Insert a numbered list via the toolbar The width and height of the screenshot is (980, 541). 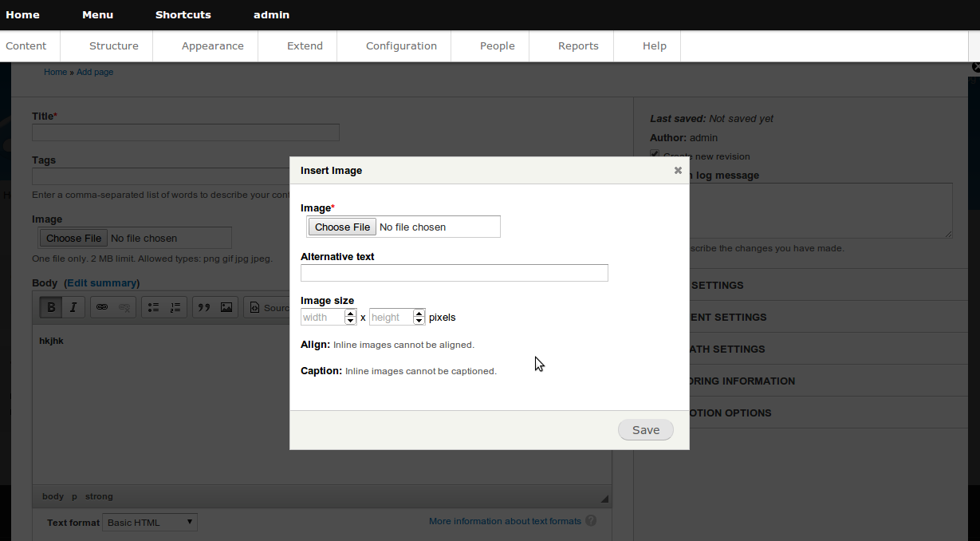click(x=175, y=307)
